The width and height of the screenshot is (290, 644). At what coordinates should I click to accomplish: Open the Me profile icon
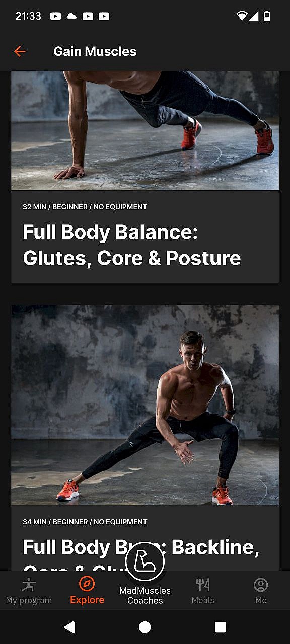tap(261, 585)
